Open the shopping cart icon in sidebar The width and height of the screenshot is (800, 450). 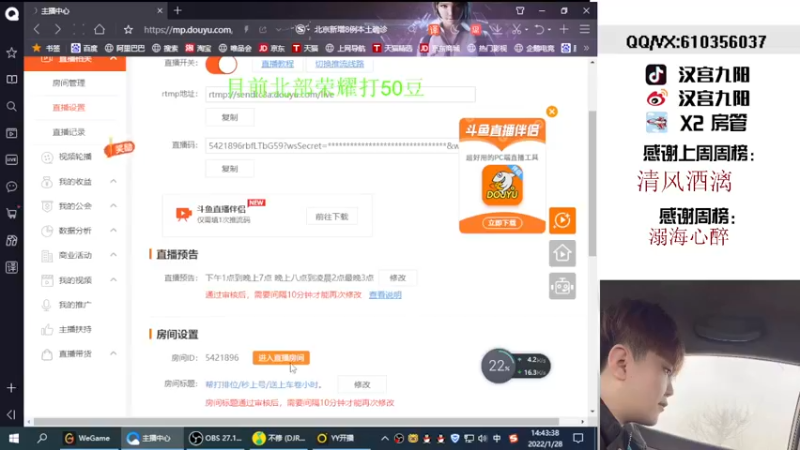pos(11,213)
